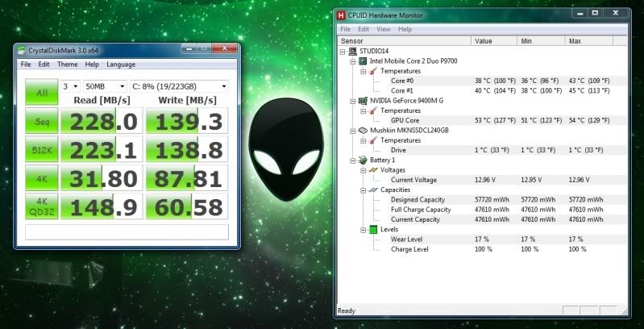
Task: Click the 4K QD32 read result 148.9
Action: [102, 206]
